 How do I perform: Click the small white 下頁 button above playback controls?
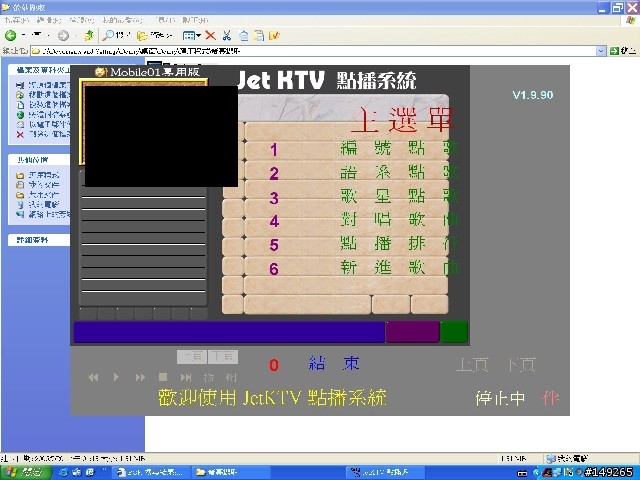click(x=223, y=357)
